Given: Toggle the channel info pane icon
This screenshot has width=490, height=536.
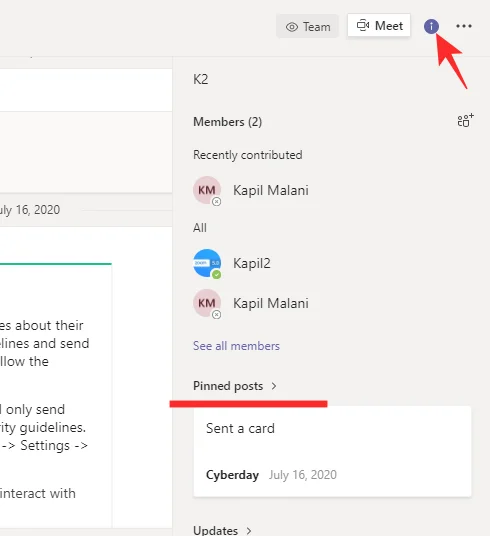Looking at the screenshot, I should pos(431,26).
